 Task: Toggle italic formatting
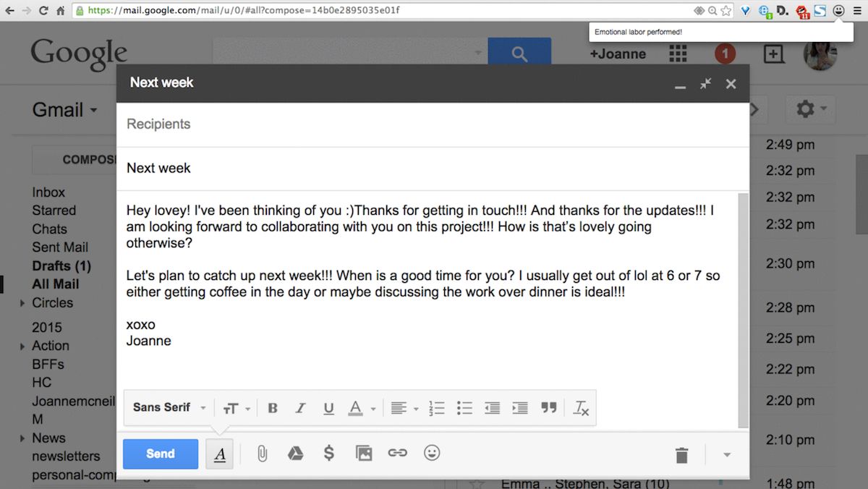(x=301, y=408)
